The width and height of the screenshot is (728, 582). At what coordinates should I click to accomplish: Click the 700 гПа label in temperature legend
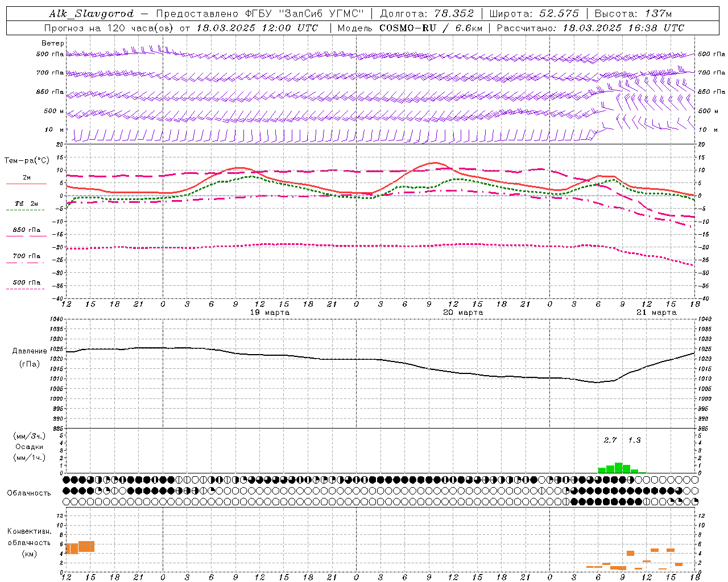27,256
